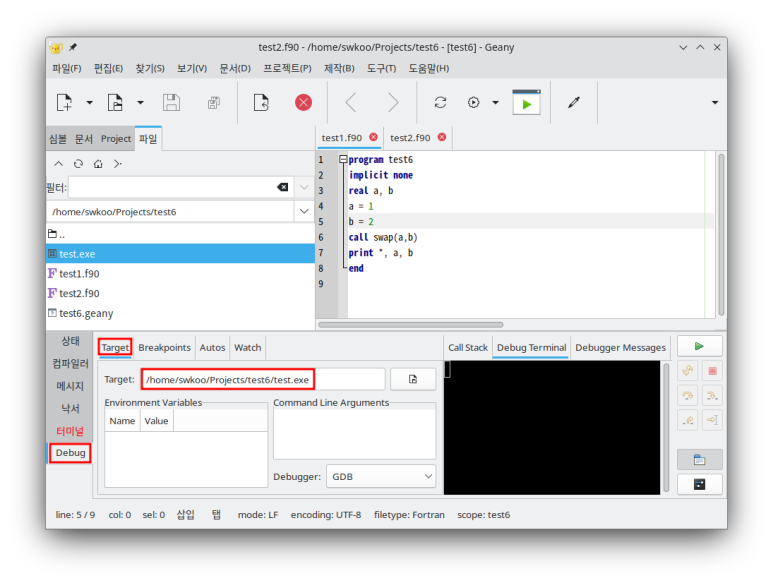Click the 필터 filter input field
The image size is (773, 583).
[x=172, y=187]
